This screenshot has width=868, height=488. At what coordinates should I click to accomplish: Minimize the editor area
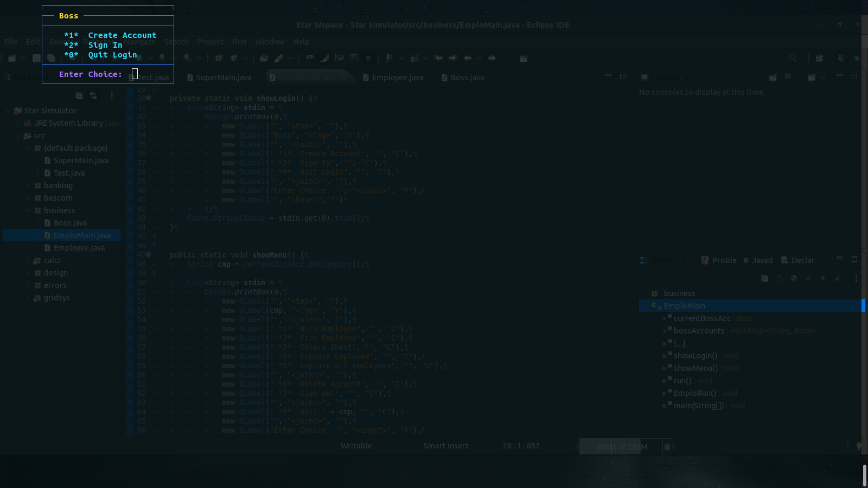[x=607, y=76]
